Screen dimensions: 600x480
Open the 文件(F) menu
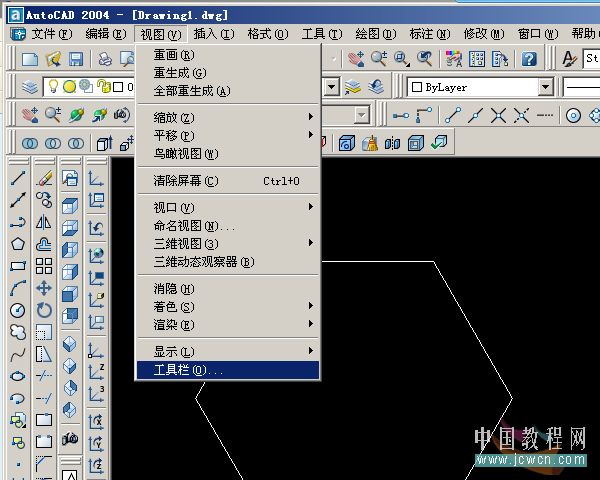pyautogui.click(x=52, y=34)
